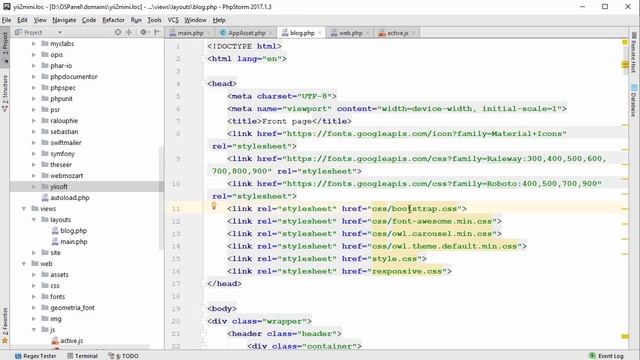Open the Edit menu

[x=22, y=20]
